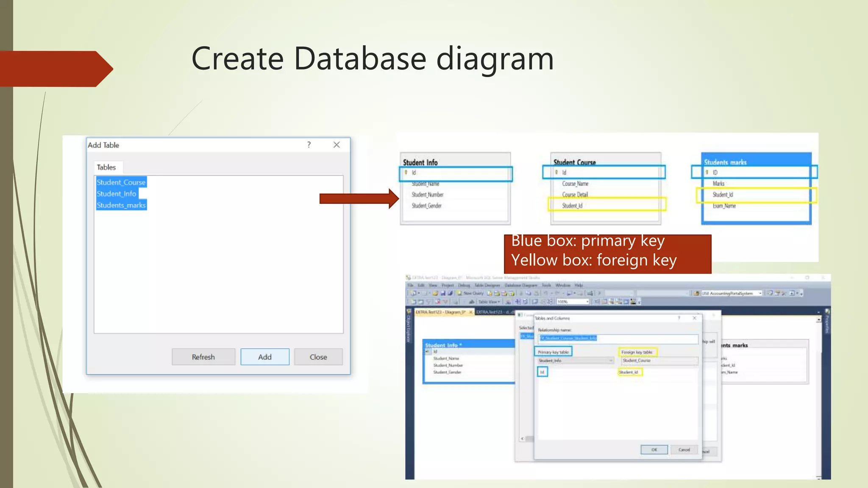Click the Open File icon in SSMS toolbar

[435, 293]
